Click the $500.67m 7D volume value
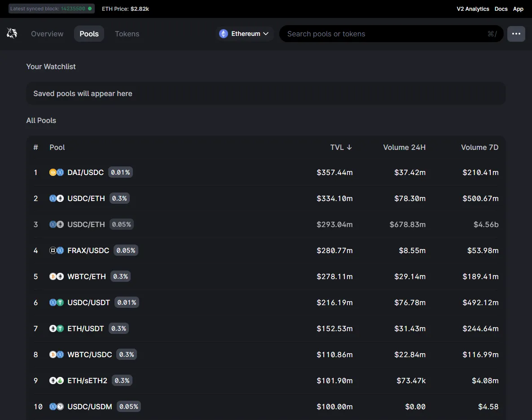 [480, 198]
